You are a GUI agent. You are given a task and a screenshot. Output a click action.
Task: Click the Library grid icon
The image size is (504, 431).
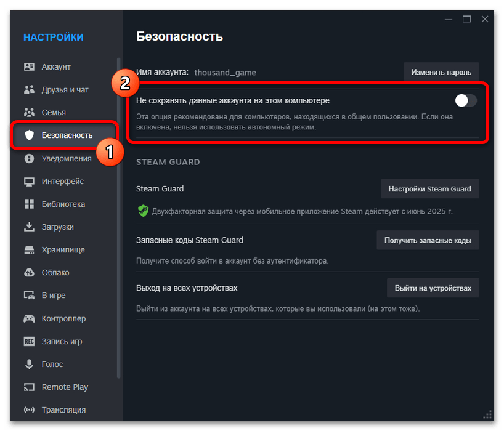coord(29,204)
